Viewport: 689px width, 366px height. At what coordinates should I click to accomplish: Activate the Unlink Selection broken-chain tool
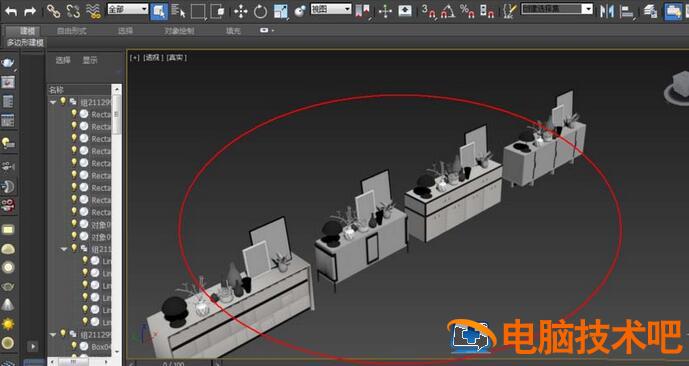tap(73, 11)
